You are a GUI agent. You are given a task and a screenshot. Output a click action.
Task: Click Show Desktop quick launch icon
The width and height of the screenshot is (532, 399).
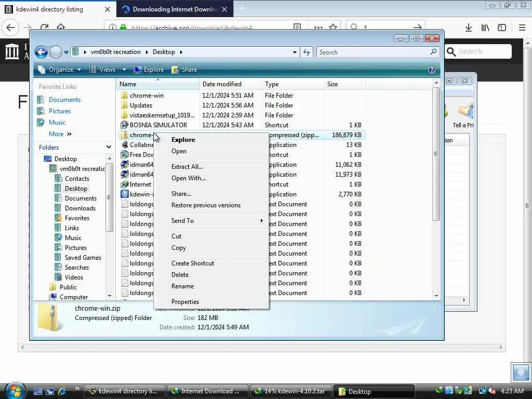(37, 392)
